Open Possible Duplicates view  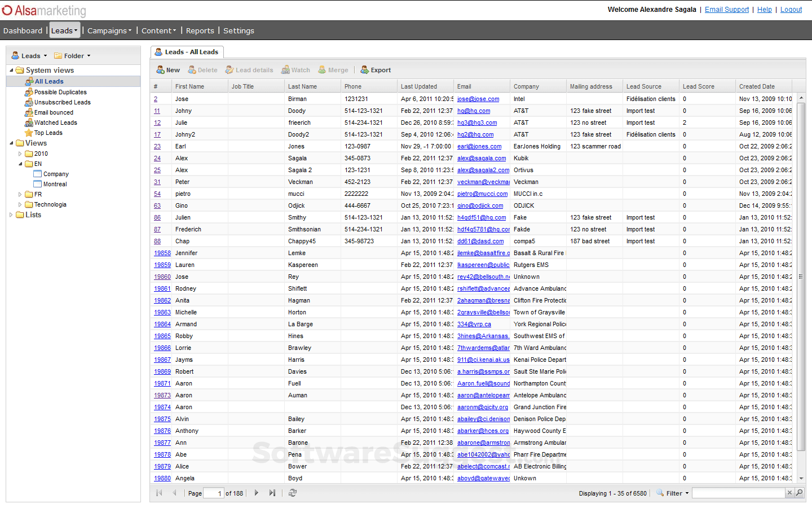(60, 92)
